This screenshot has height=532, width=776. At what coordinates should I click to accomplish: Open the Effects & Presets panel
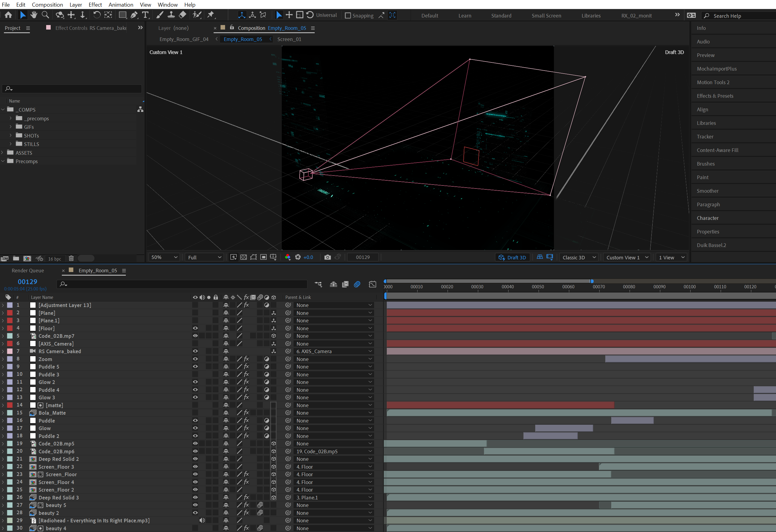pos(715,96)
